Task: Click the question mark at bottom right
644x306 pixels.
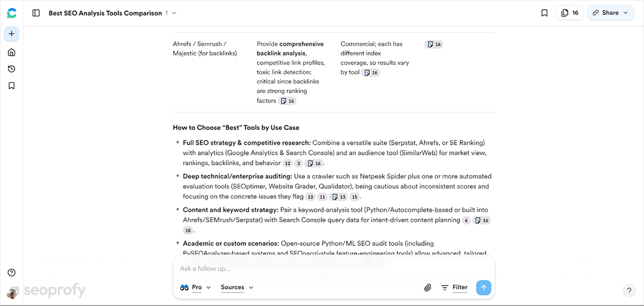Action: point(629,290)
